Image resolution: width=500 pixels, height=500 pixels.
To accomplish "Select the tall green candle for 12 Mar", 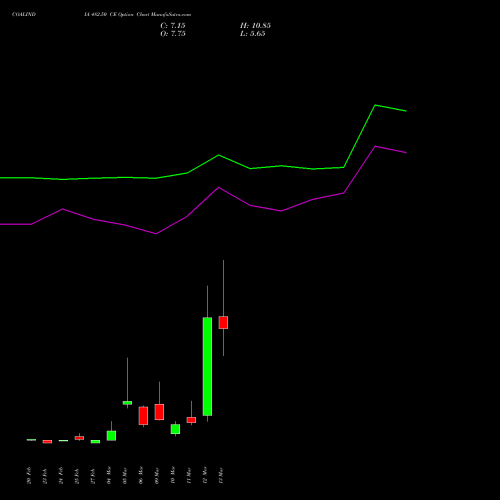I will (207, 366).
